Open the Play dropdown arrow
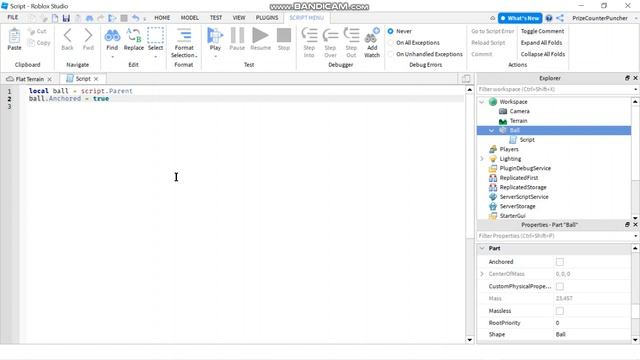 pos(215,56)
